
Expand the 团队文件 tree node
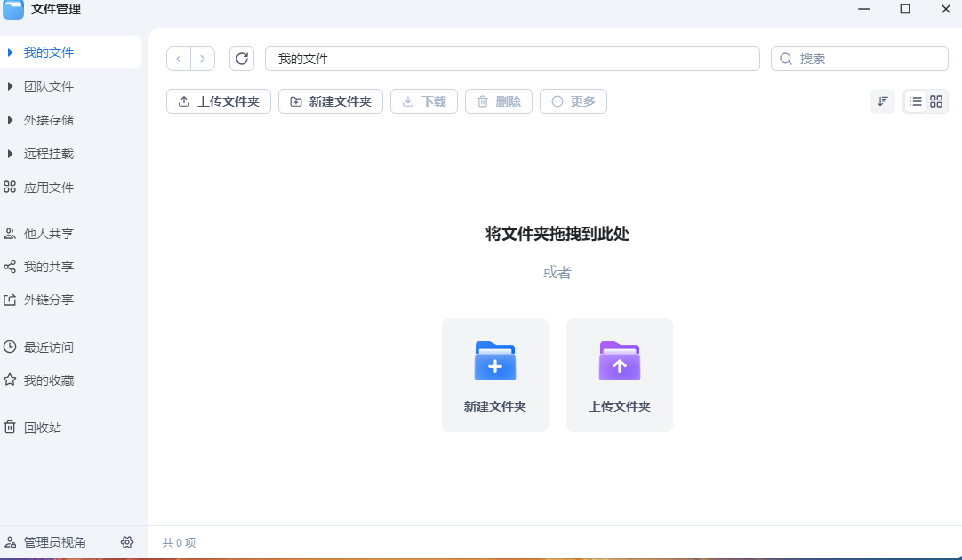pyautogui.click(x=10, y=86)
